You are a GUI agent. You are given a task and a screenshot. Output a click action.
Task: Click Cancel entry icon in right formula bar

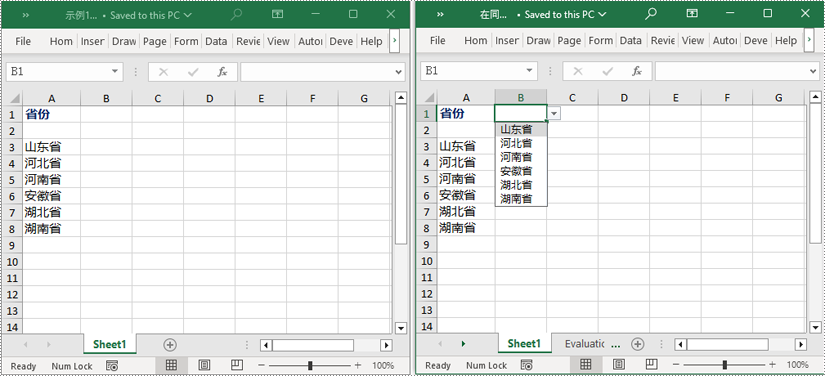[578, 72]
